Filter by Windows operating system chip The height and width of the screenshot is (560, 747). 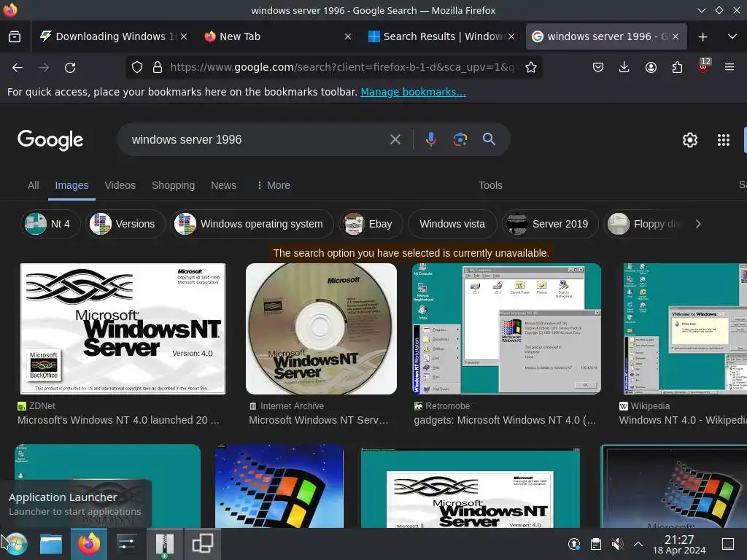[x=252, y=224]
